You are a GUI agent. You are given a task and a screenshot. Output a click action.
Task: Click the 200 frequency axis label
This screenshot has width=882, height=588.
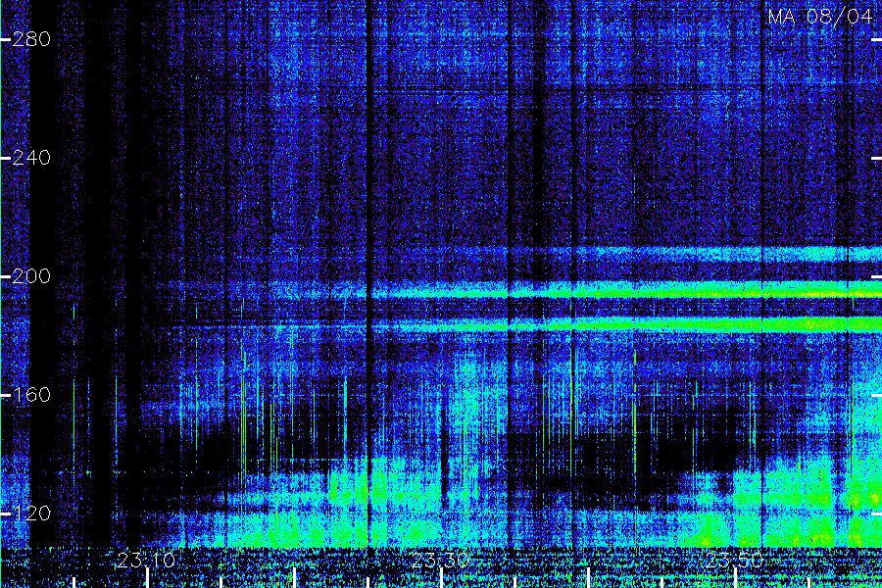click(31, 276)
